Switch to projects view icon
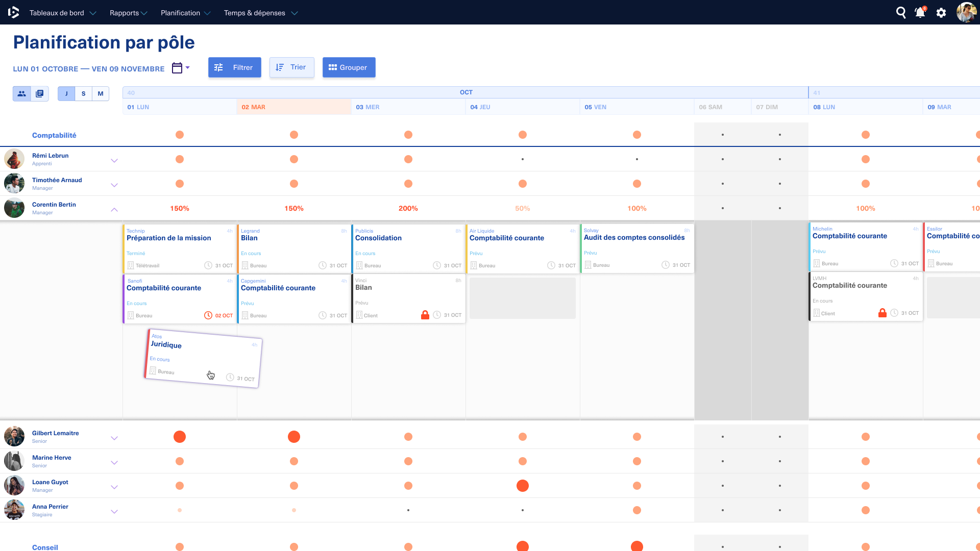This screenshot has height=551, width=980. [x=40, y=94]
